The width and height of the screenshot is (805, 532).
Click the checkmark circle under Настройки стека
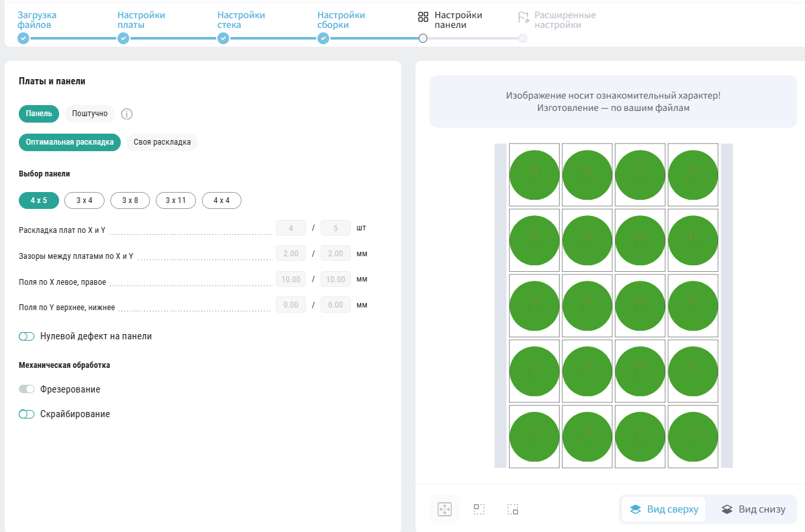tap(223, 38)
